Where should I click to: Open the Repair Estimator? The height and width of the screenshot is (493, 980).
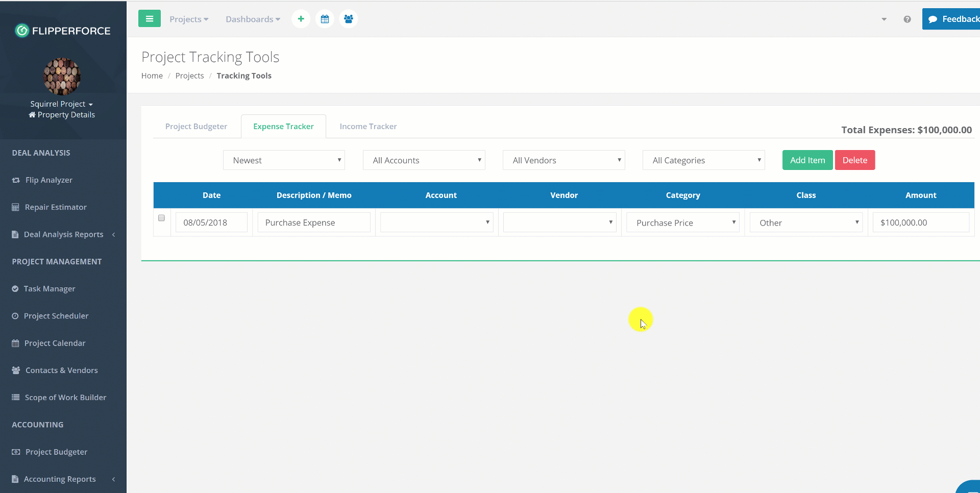click(x=55, y=207)
